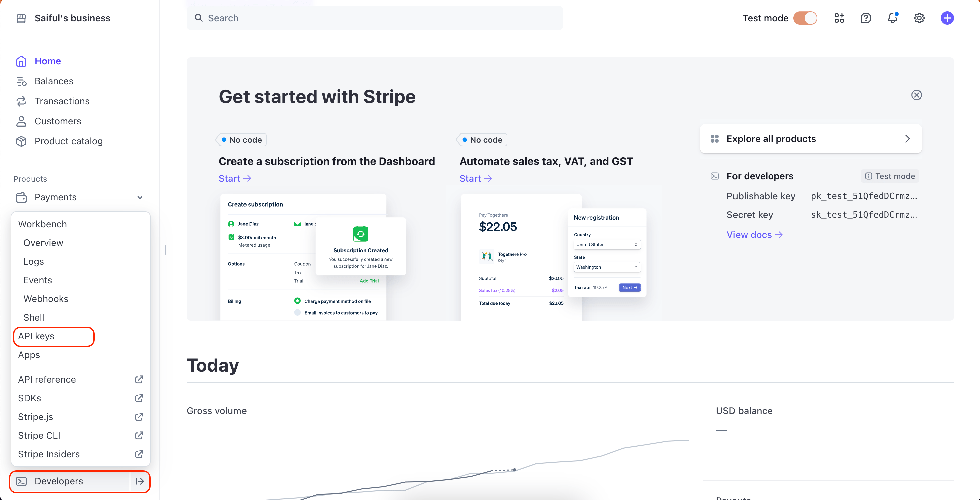Click the Stripe.js external link icon

point(139,417)
